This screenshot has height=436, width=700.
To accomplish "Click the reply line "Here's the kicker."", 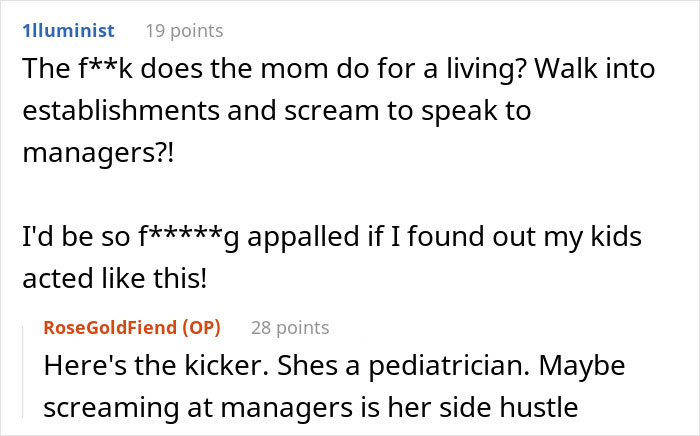I will [x=334, y=366].
